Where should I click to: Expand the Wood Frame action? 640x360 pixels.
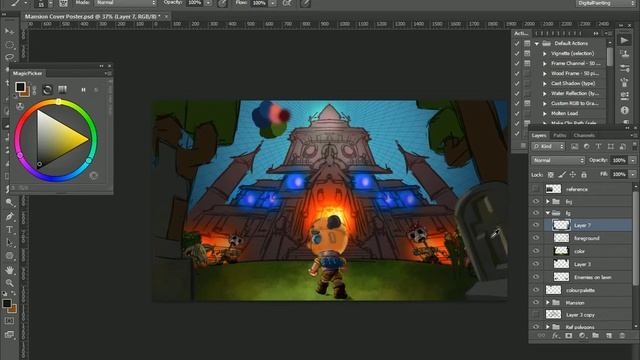click(x=544, y=73)
